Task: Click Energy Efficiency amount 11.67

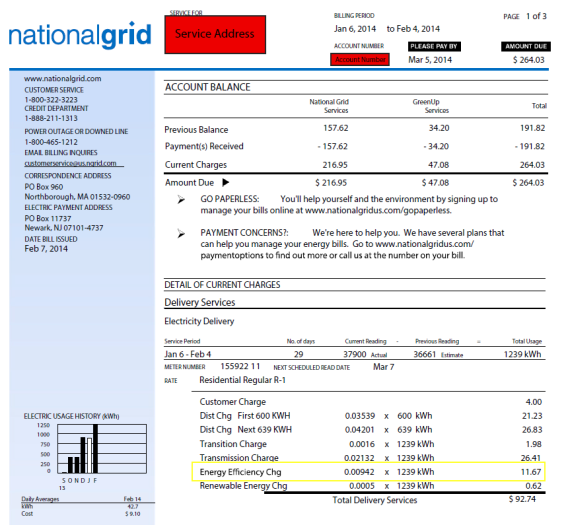Action: [x=531, y=472]
